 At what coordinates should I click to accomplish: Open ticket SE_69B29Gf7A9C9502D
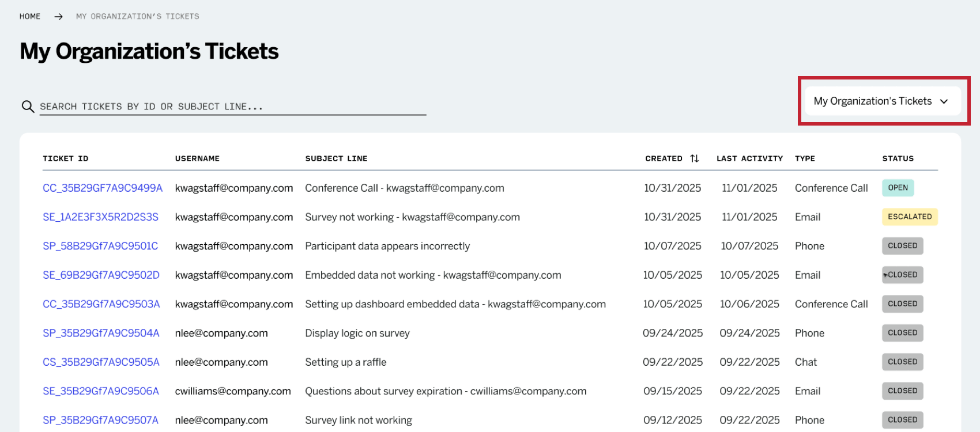coord(101,275)
